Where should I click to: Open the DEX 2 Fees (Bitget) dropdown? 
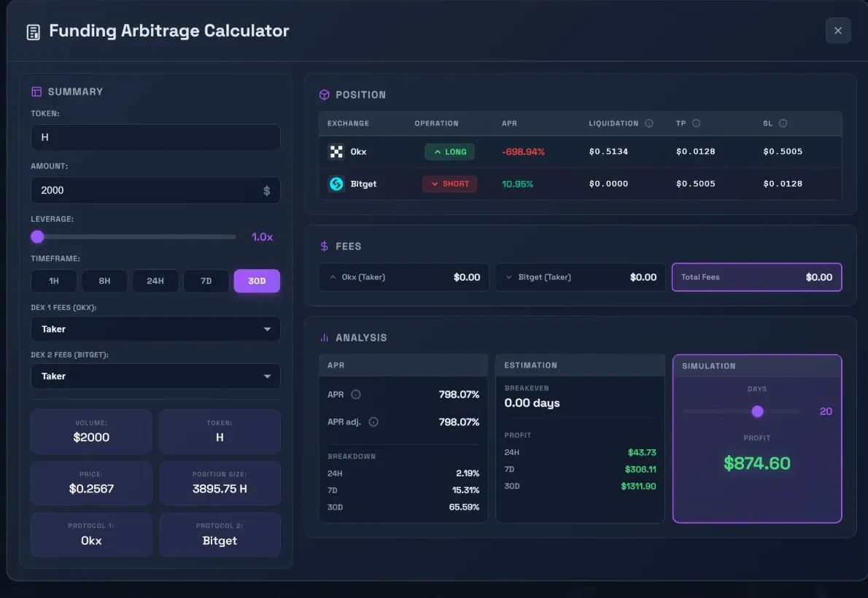pyautogui.click(x=155, y=376)
